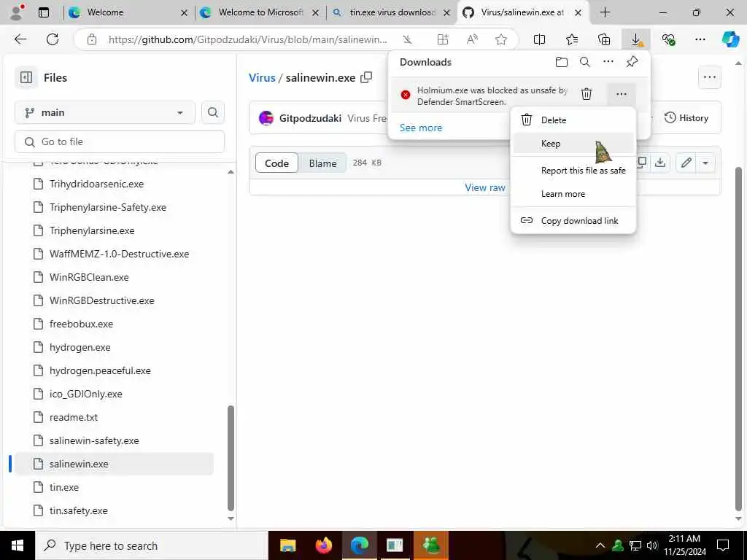
Task: Click the browser address bar
Action: (x=248, y=39)
